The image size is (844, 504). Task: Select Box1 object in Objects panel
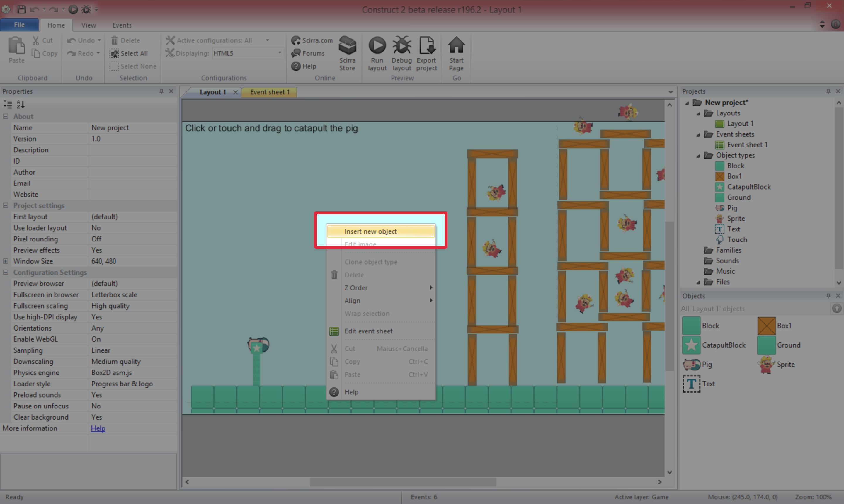(774, 326)
